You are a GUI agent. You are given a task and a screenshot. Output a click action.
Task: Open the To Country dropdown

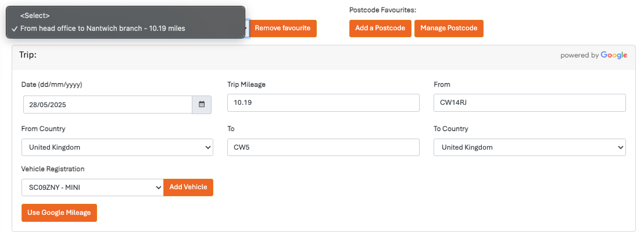tap(529, 147)
